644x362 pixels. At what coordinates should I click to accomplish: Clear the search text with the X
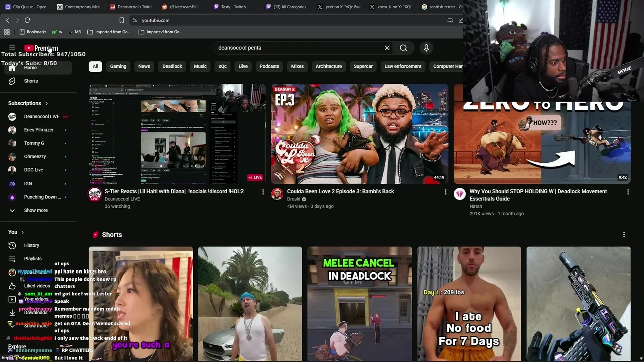387,48
